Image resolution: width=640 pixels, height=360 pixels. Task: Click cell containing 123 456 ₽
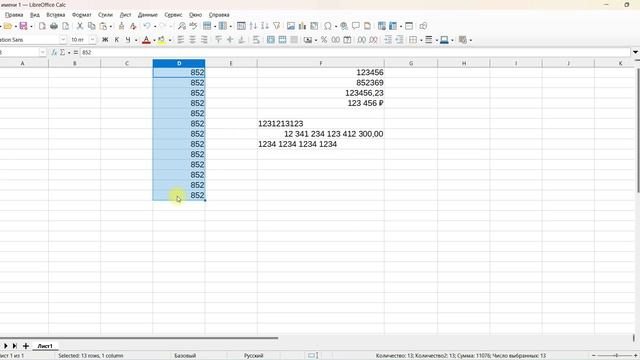coord(320,103)
